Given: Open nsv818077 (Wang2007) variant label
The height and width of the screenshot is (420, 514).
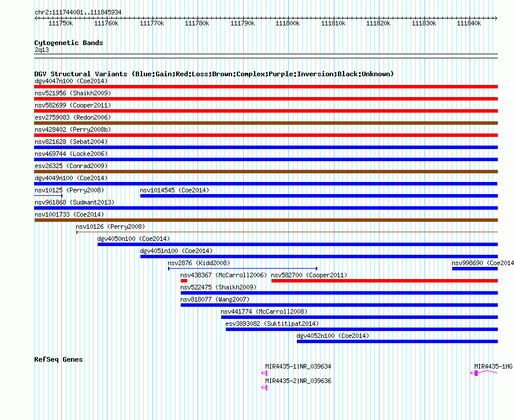Looking at the screenshot, I should click(215, 299).
